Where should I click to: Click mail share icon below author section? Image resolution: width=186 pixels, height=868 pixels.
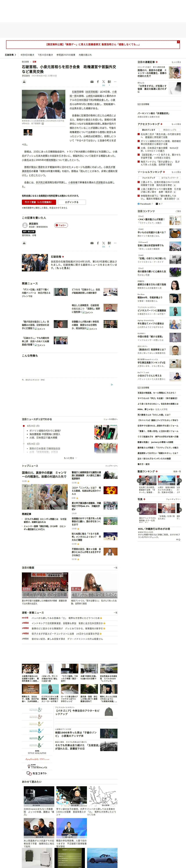92,243
